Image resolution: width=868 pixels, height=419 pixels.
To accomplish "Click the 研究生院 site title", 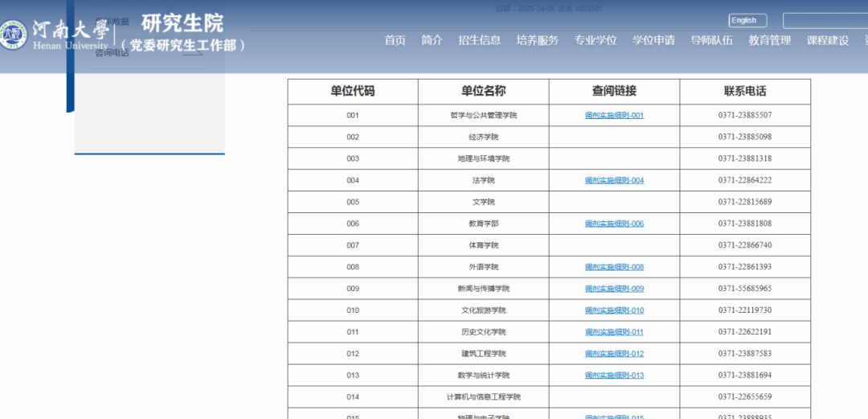I will point(182,23).
